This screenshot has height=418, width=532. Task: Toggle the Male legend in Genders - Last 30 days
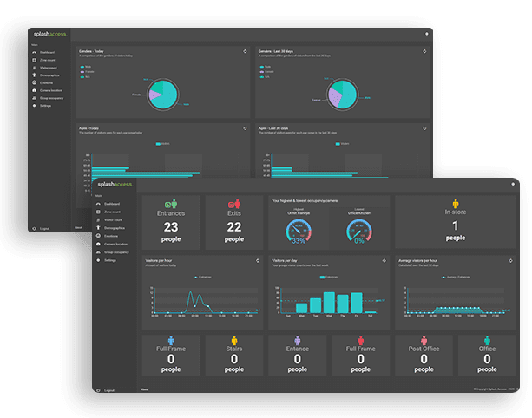tap(266, 67)
